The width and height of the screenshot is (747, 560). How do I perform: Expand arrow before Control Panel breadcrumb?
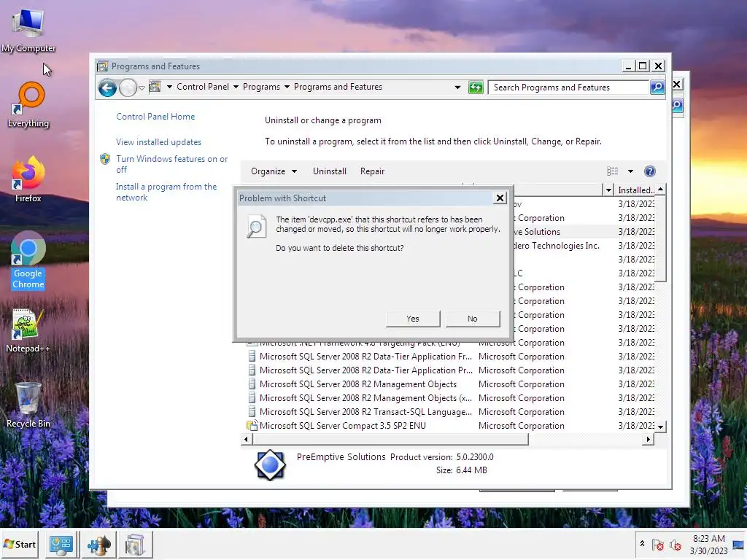[169, 87]
